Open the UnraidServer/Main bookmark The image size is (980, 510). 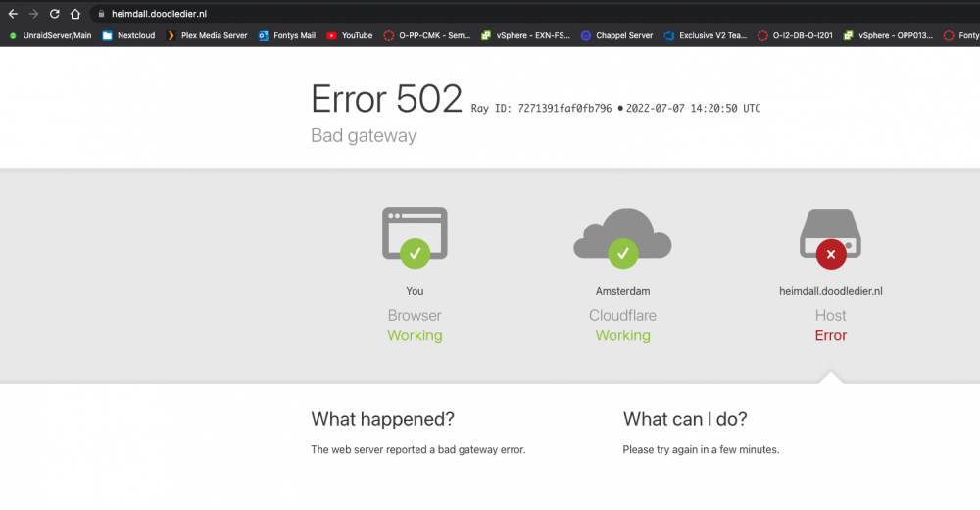(x=50, y=35)
